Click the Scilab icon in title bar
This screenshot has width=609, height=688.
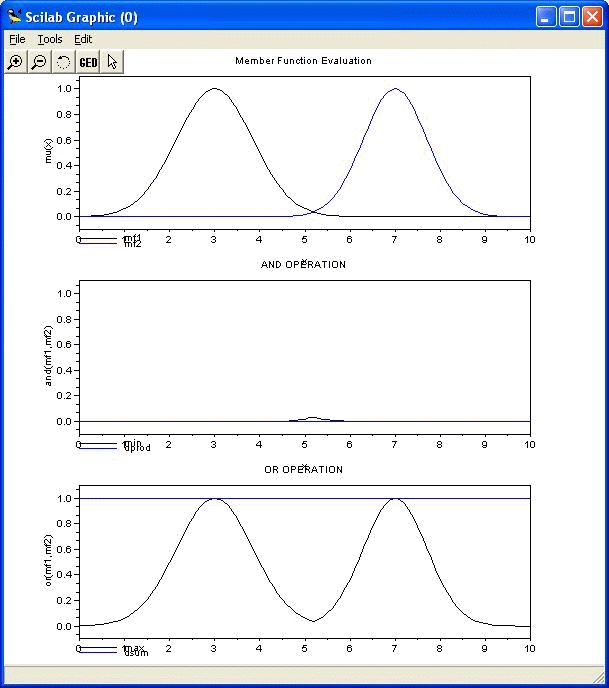(x=14, y=17)
